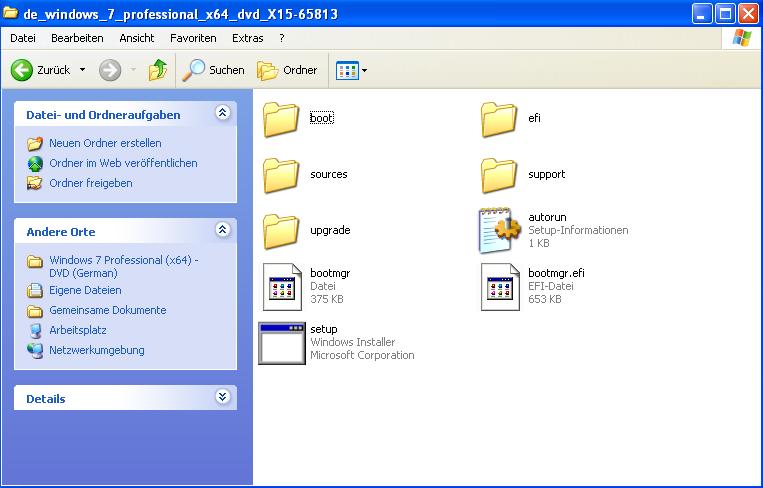Click the 'support' folder name label
This screenshot has width=763, height=488.
pos(546,174)
